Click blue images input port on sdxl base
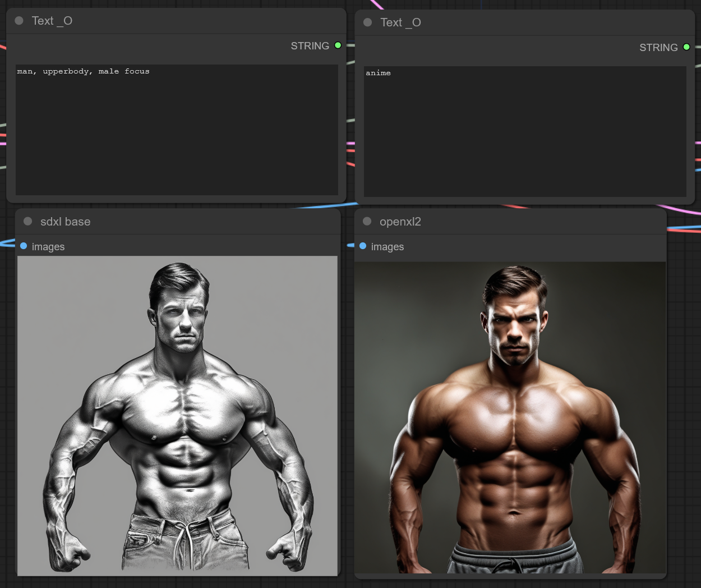Screen dimensions: 701x588 pos(24,246)
